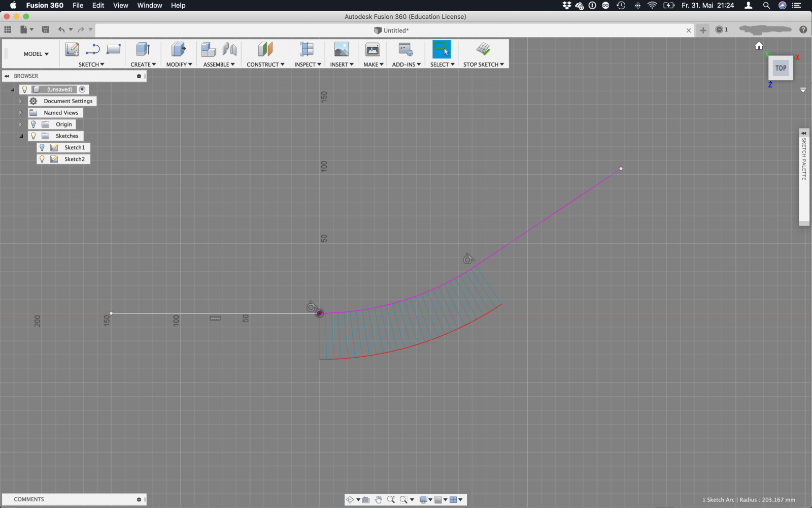
Task: Click the Home view icon
Action: [x=759, y=46]
